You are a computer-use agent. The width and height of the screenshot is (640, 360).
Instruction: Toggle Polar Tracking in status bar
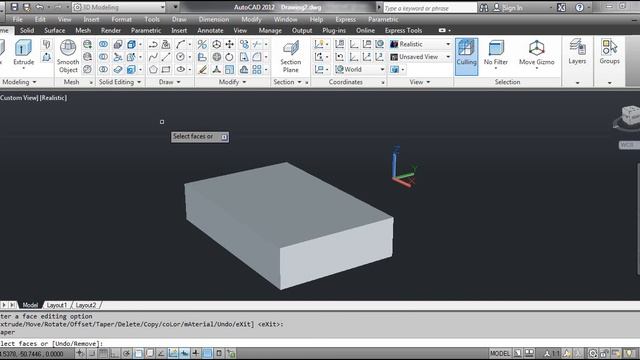pos(127,353)
